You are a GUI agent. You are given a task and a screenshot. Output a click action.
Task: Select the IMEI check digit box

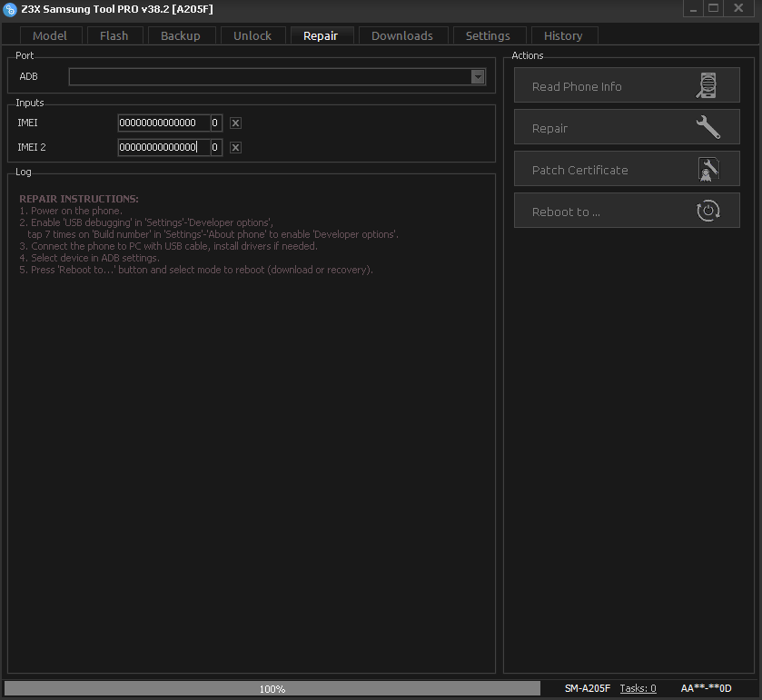point(216,123)
